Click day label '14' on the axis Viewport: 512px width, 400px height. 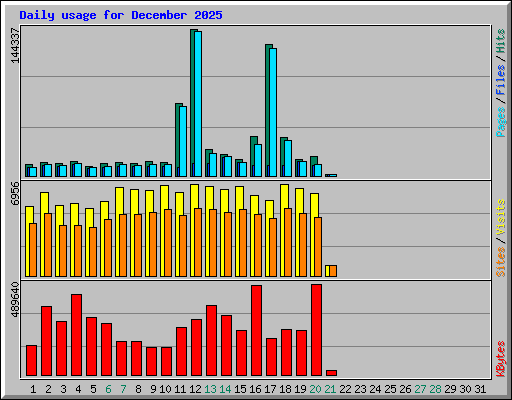point(225,389)
